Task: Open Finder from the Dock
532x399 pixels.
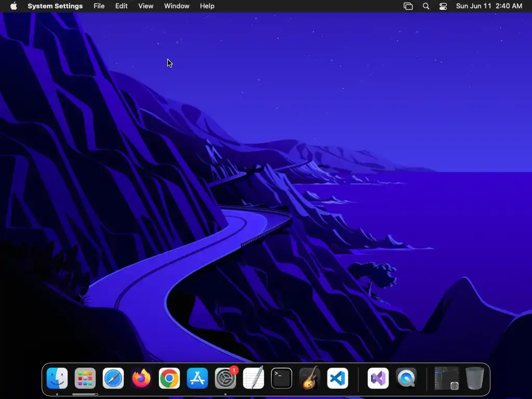Action: pos(57,378)
